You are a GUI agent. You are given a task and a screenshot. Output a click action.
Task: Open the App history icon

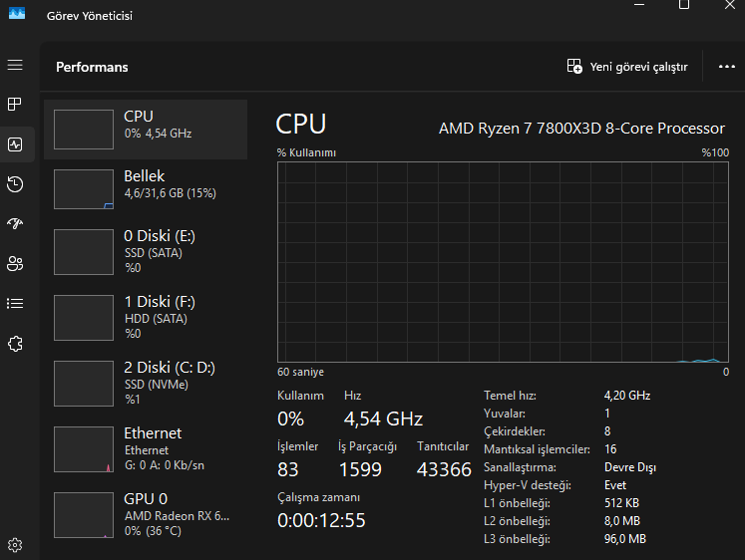pyautogui.click(x=15, y=184)
